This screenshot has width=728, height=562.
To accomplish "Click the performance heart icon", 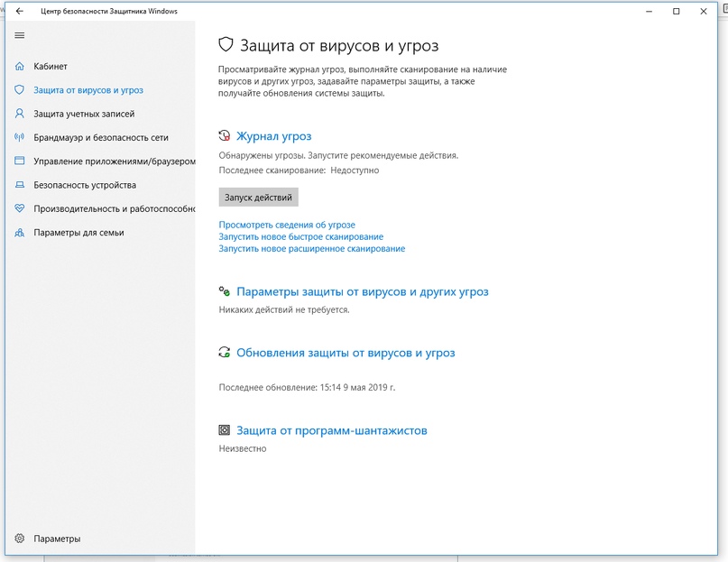I will [x=20, y=208].
